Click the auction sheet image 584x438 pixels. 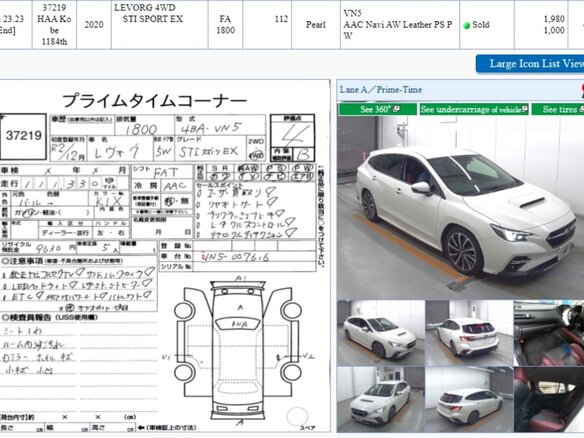pyautogui.click(x=165, y=256)
